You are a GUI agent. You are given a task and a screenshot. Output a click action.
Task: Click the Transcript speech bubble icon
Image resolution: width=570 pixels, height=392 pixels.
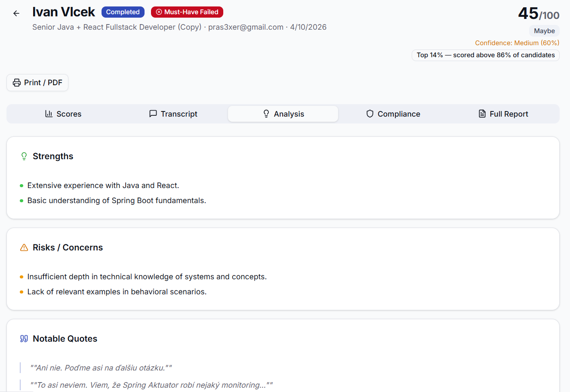[x=153, y=114]
